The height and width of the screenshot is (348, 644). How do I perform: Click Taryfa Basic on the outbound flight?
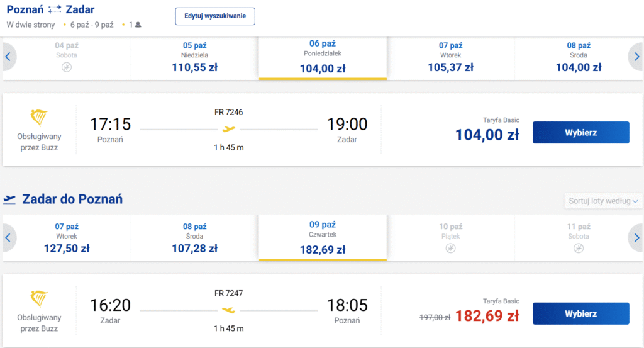click(x=501, y=120)
